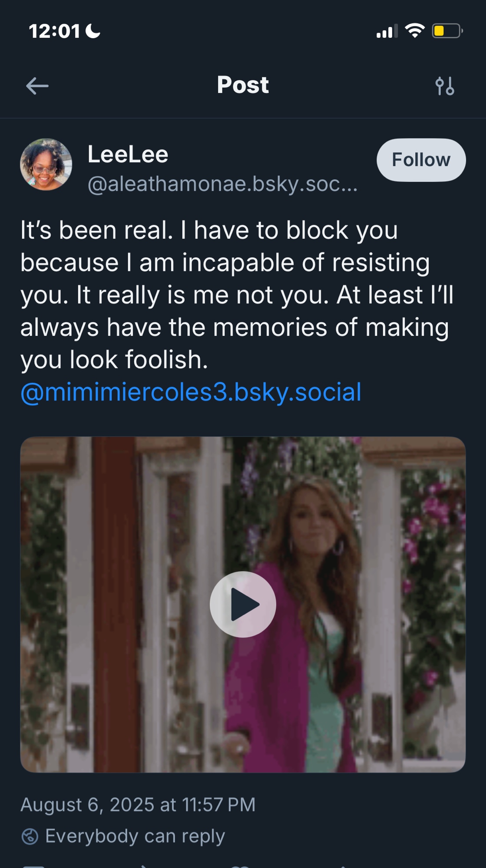Open LeeLee's profile picture
486x868 pixels.
pos(46,164)
